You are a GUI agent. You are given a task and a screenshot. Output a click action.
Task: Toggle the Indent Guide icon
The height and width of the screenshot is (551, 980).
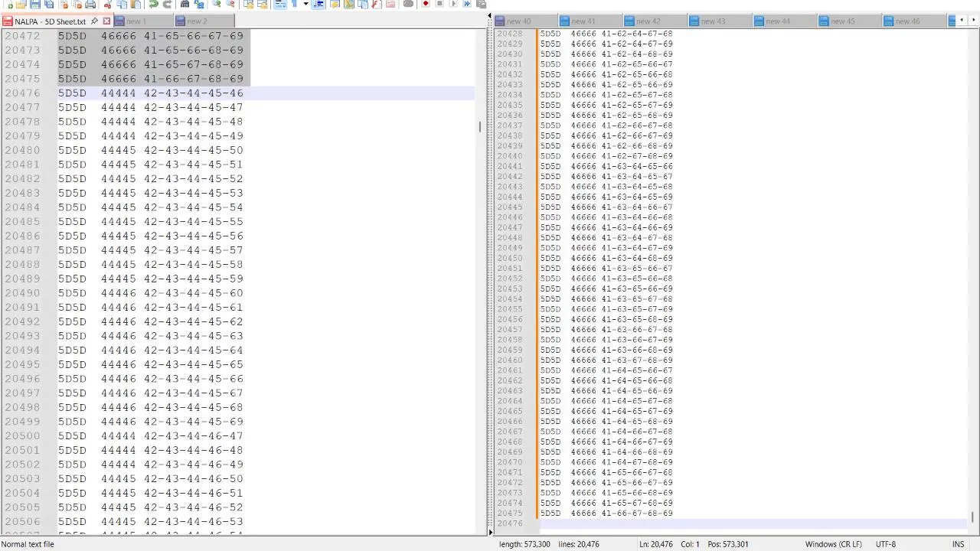pos(318,4)
